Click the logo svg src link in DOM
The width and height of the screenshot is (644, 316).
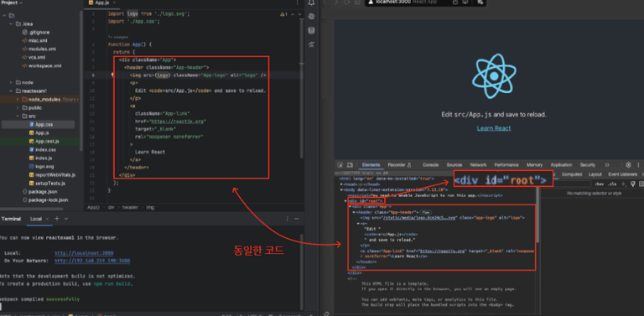click(418, 217)
